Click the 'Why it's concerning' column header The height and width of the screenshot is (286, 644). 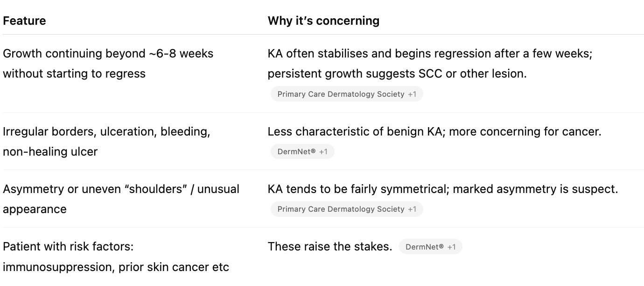coord(323,21)
